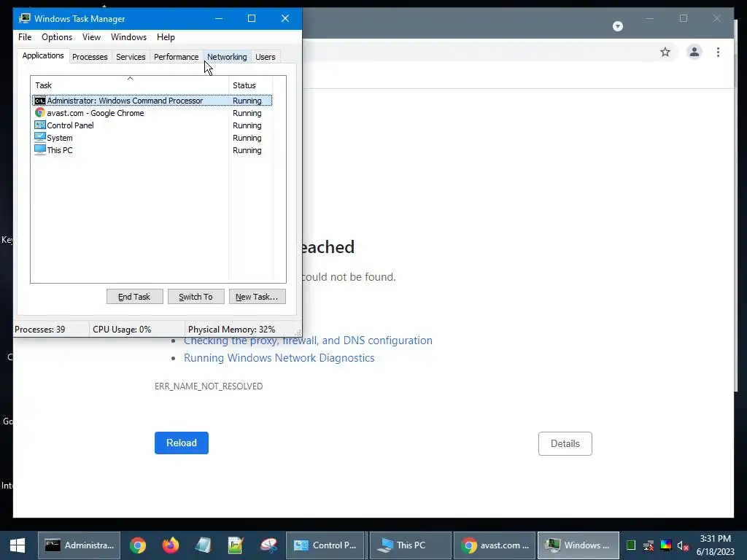Switch to the Services tab
This screenshot has width=747, height=560.
131,57
